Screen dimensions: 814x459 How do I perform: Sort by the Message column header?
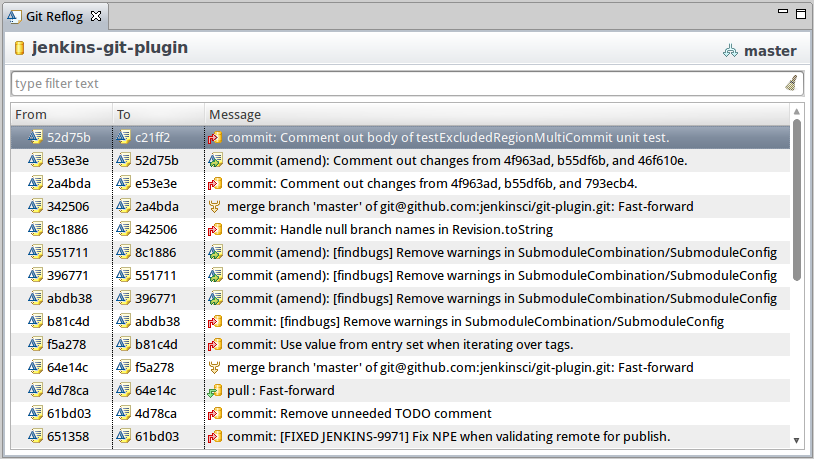coord(497,114)
